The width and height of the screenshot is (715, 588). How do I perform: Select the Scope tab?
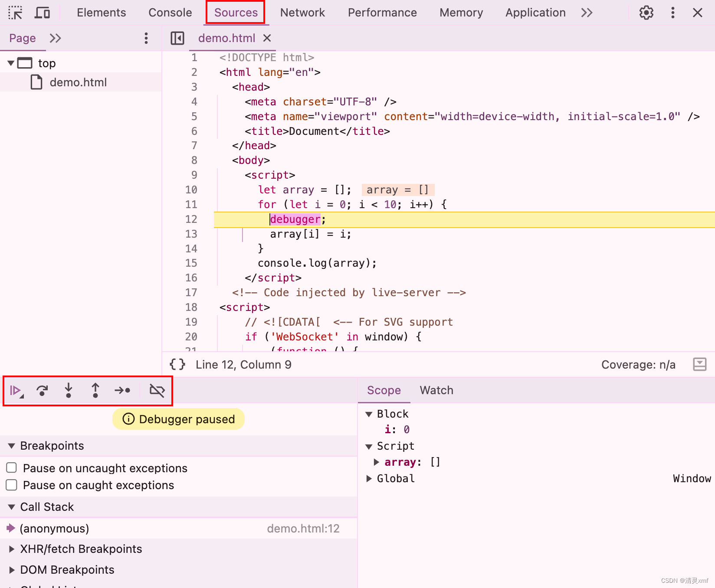(384, 390)
